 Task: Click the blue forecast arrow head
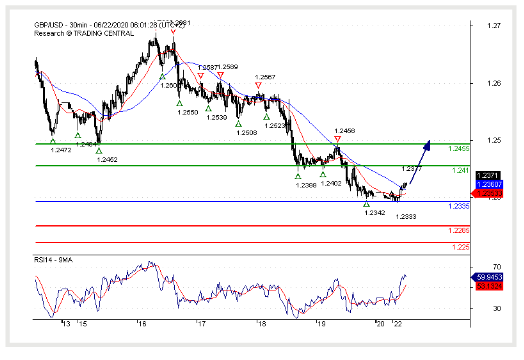point(427,145)
